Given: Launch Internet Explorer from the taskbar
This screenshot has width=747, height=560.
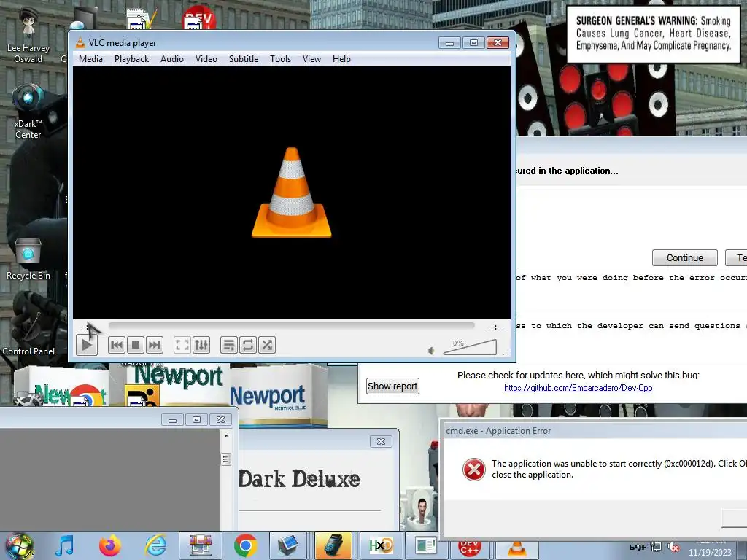Looking at the screenshot, I should point(155,545).
